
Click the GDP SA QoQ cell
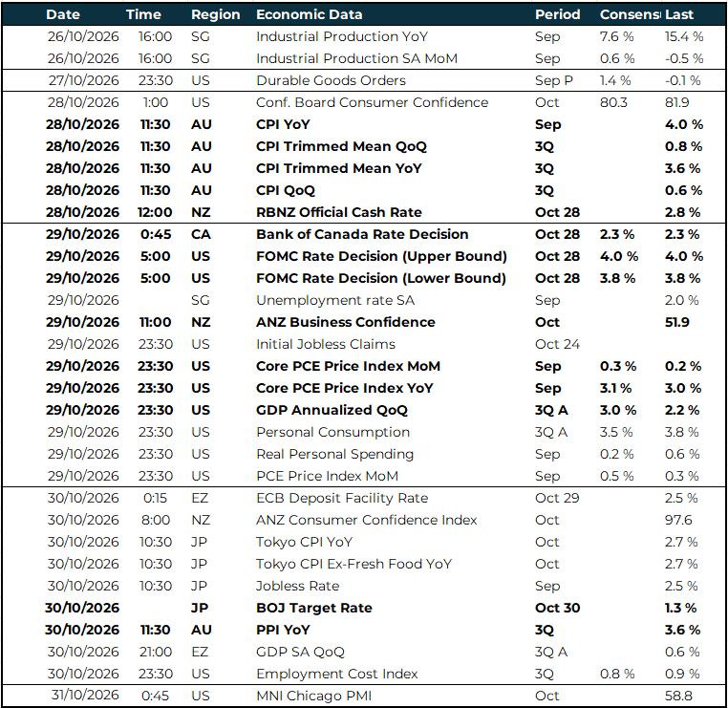[300, 652]
